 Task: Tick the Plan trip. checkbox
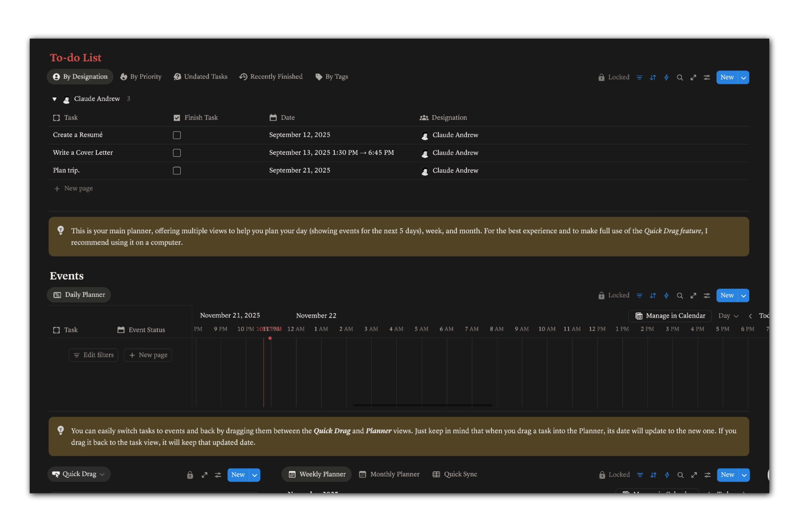(x=177, y=170)
